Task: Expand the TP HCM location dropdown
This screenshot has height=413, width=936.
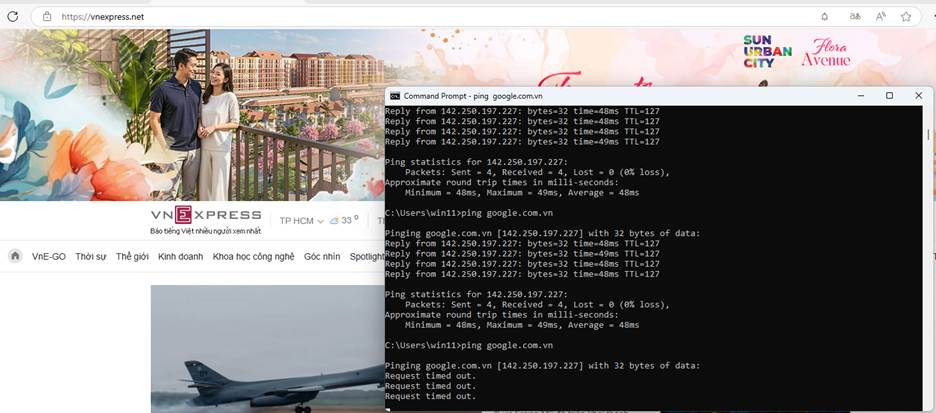Action: coord(298,220)
